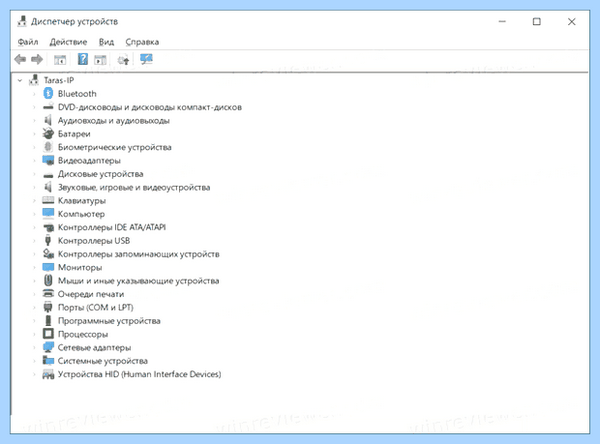Viewport: 600px width, 444px height.
Task: Click the Forward arrow toolbar icon
Action: click(x=37, y=59)
